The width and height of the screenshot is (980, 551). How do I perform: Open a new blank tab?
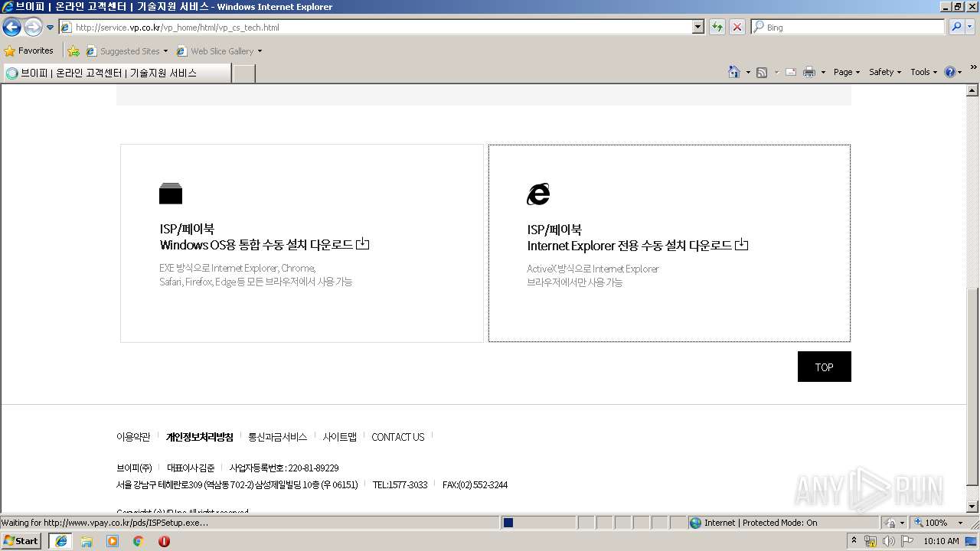[243, 73]
